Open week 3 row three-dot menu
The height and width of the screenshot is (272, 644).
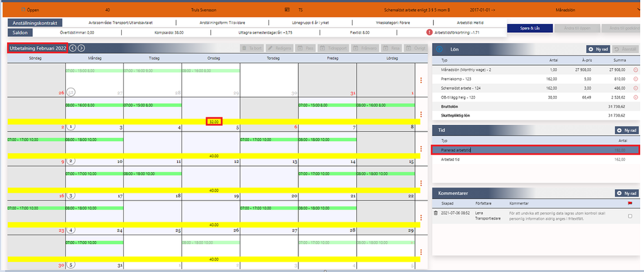coord(421,184)
